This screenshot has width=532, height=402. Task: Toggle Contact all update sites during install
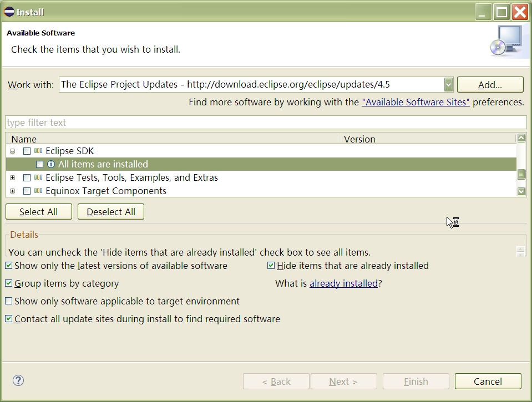pyautogui.click(x=9, y=318)
